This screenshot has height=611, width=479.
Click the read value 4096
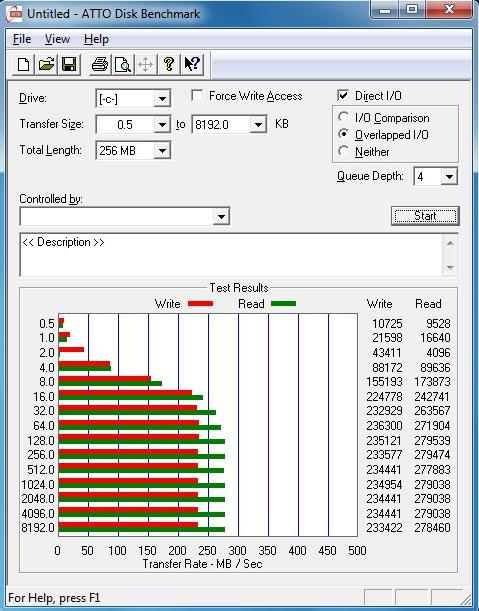(438, 353)
